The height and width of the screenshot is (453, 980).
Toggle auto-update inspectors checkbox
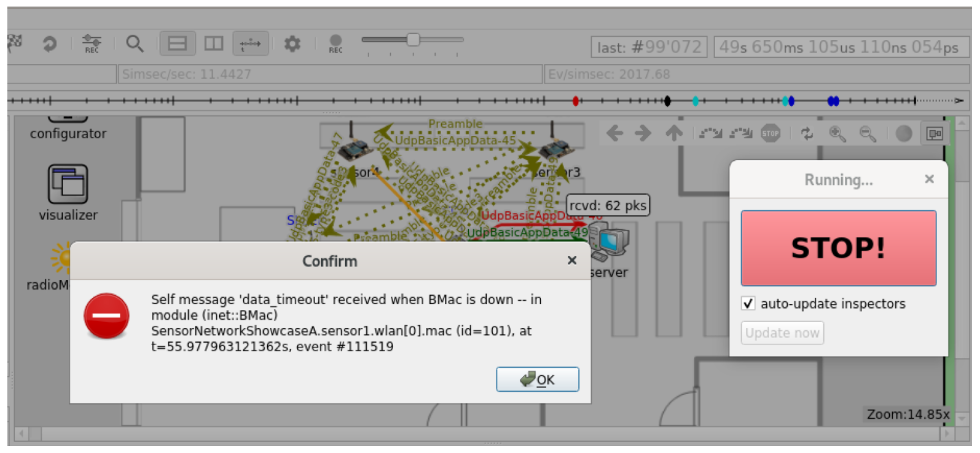click(x=747, y=304)
